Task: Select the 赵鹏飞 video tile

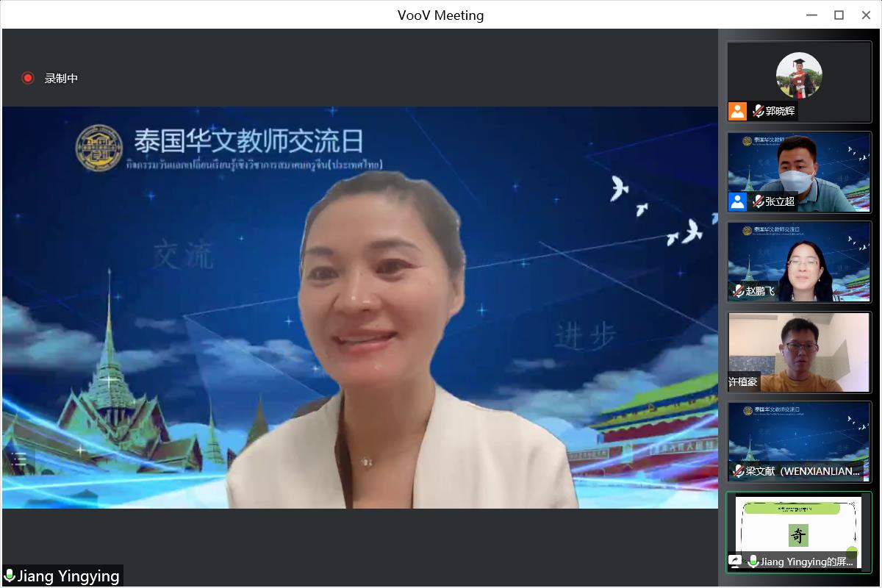Action: pos(799,262)
